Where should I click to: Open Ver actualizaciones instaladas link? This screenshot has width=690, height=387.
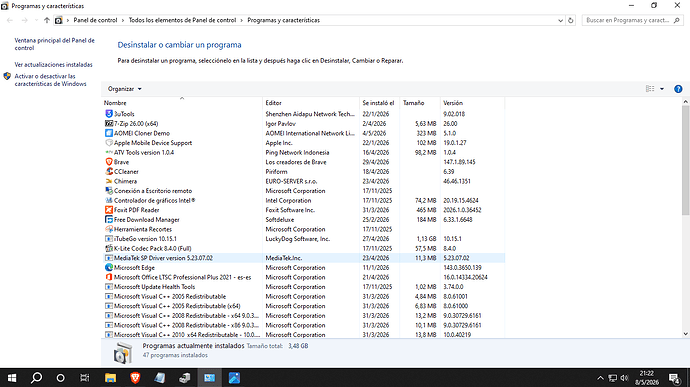pos(54,65)
